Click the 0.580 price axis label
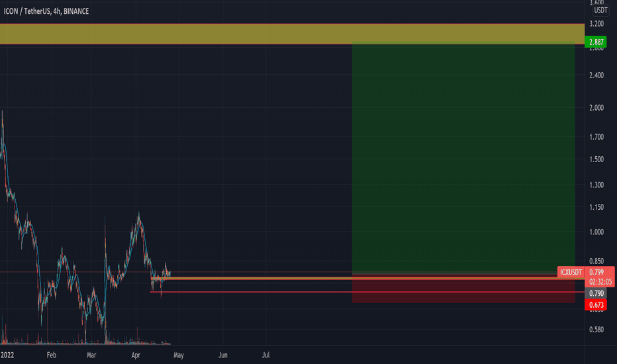The height and width of the screenshot is (364, 617). point(596,330)
